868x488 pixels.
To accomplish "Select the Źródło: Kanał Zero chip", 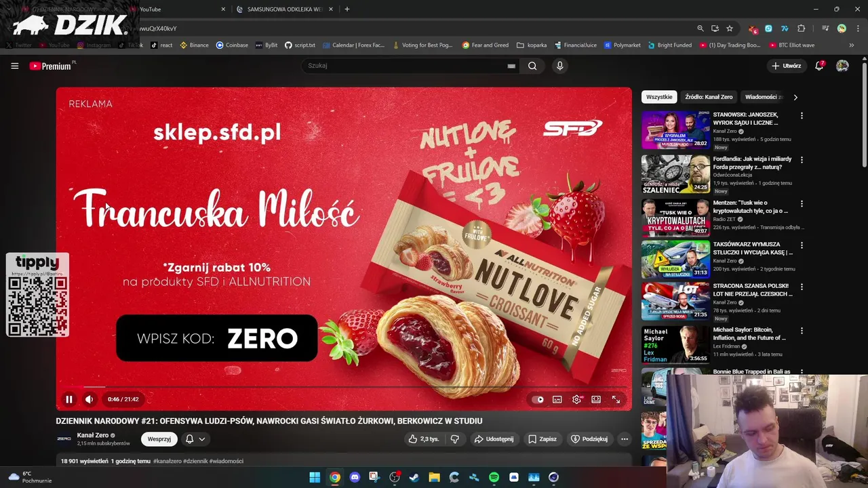I will tap(709, 97).
